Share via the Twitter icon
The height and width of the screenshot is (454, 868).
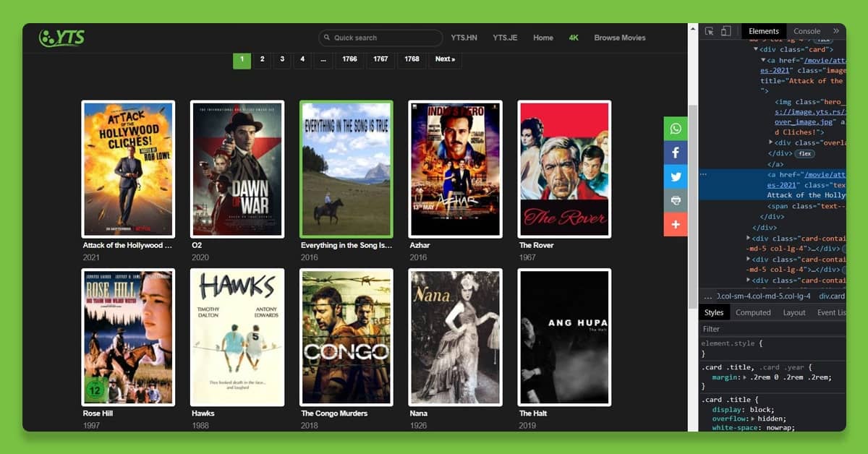(x=676, y=176)
